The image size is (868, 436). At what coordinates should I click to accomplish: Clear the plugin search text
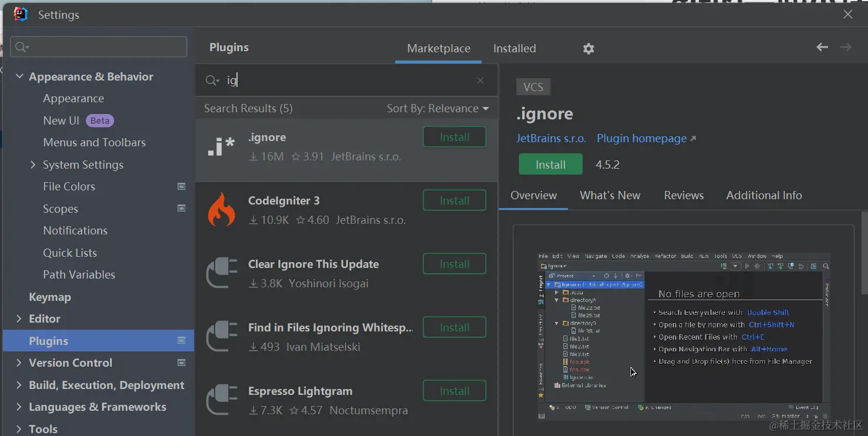coord(480,81)
